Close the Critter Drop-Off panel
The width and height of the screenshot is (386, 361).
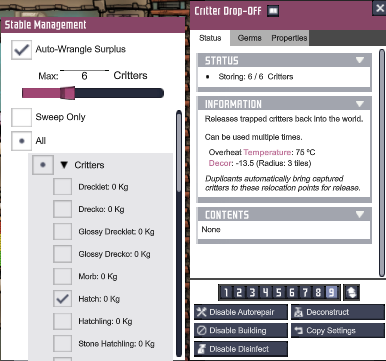click(380, 8)
